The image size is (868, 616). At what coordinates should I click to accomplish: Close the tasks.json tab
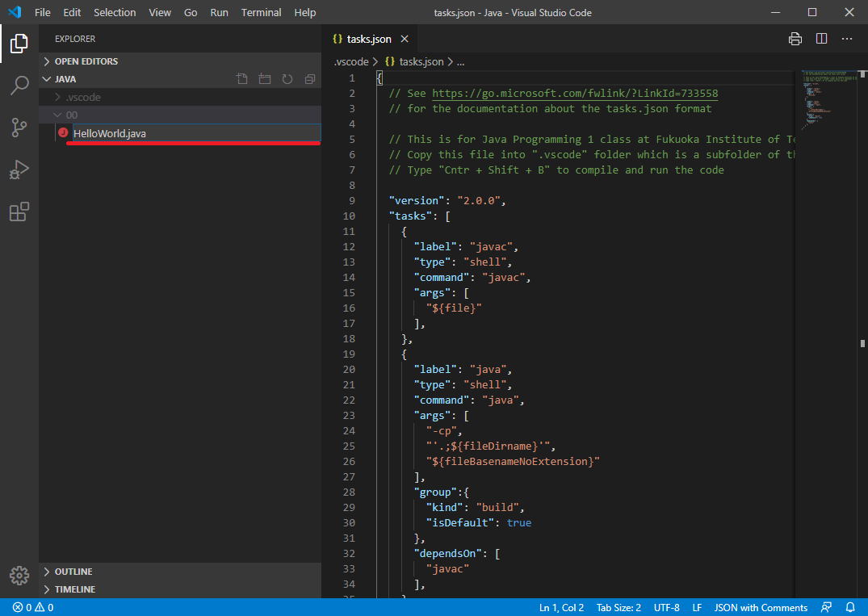405,39
